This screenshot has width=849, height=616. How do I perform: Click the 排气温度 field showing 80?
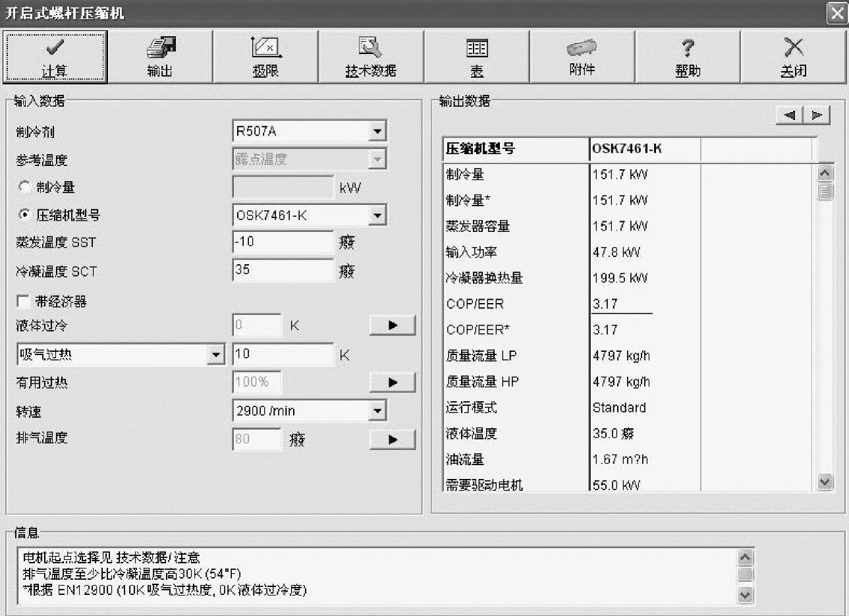tap(257, 439)
